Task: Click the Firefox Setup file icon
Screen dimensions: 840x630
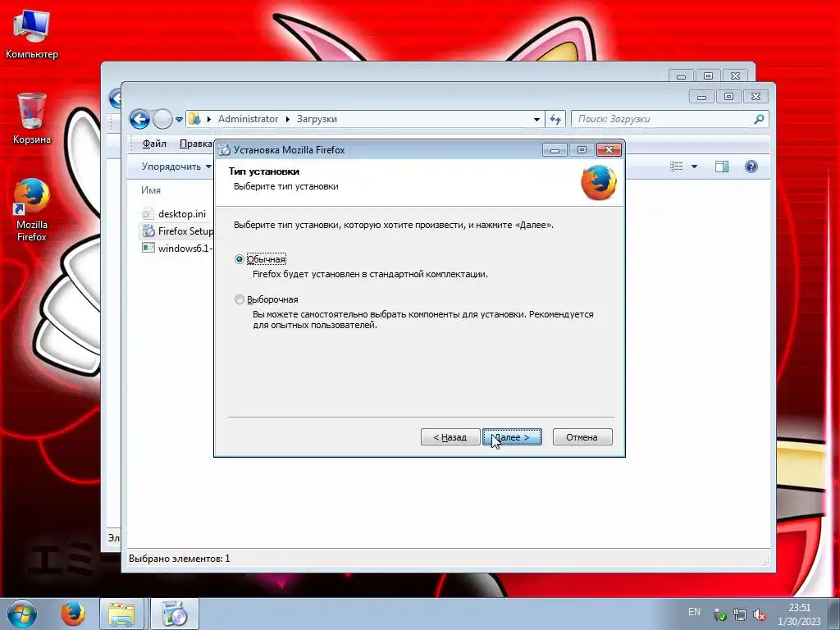Action: click(148, 231)
